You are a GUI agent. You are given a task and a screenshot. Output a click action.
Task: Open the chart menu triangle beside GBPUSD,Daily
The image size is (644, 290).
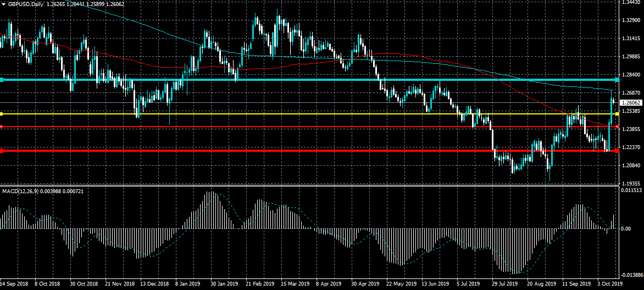pyautogui.click(x=3, y=4)
